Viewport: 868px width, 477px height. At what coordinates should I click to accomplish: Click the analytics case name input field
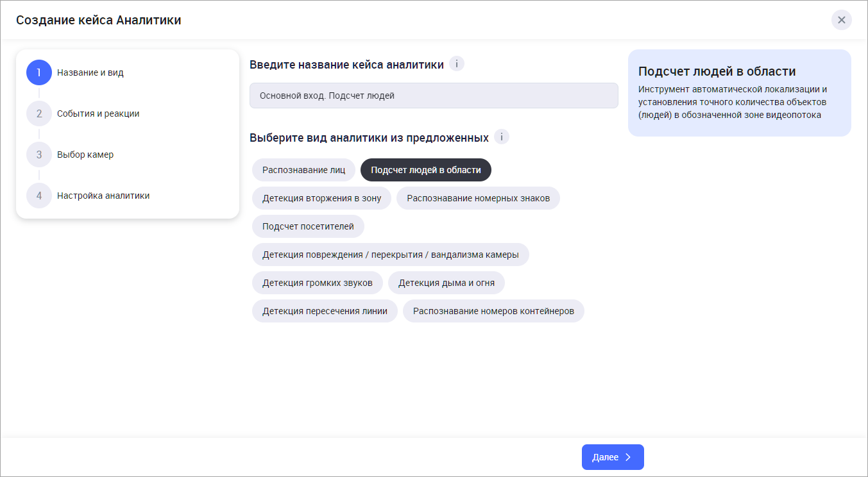(434, 96)
